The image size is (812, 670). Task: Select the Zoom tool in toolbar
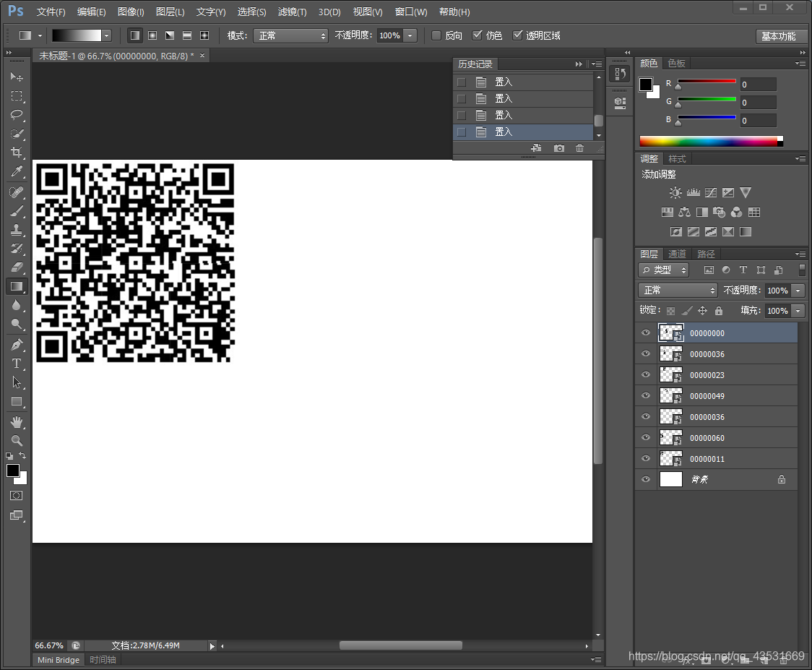tap(17, 440)
